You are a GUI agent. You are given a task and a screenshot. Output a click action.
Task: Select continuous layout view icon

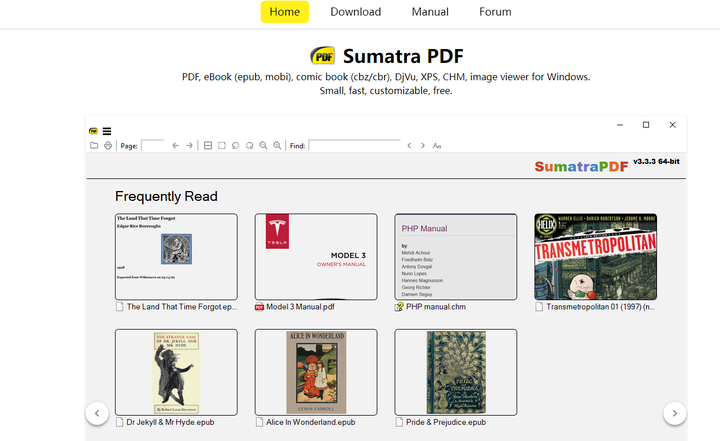(x=208, y=146)
